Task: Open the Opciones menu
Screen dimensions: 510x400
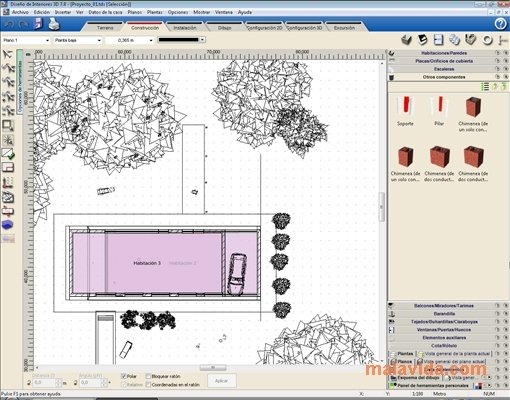Action: [x=178, y=12]
